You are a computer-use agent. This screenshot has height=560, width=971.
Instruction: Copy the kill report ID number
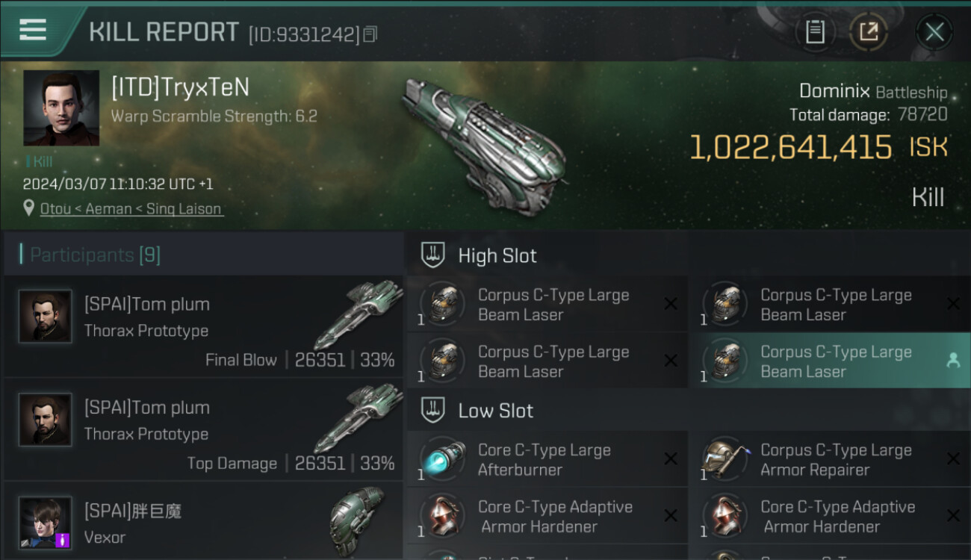(x=371, y=34)
